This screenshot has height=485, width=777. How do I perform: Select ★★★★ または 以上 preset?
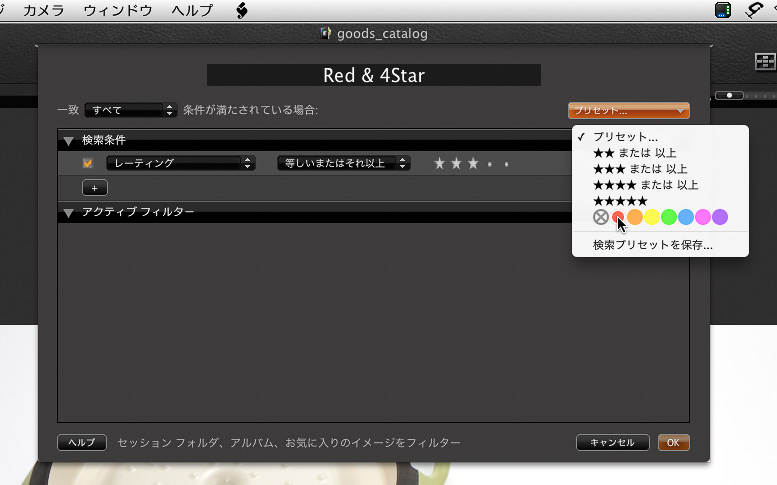[x=645, y=185]
